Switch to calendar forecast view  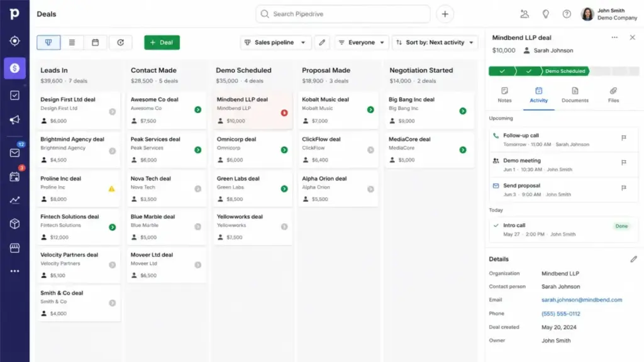coord(95,42)
